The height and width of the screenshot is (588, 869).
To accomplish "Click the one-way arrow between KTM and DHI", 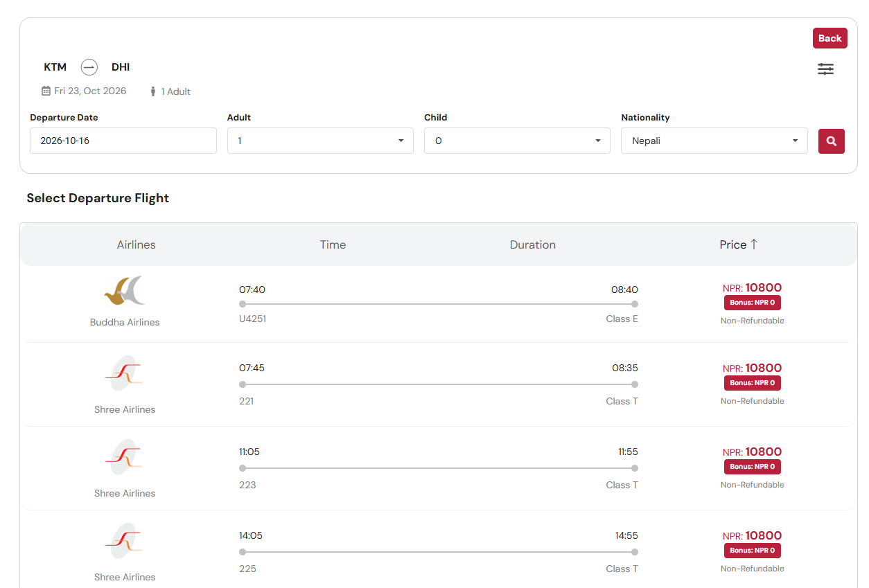I will pyautogui.click(x=89, y=67).
